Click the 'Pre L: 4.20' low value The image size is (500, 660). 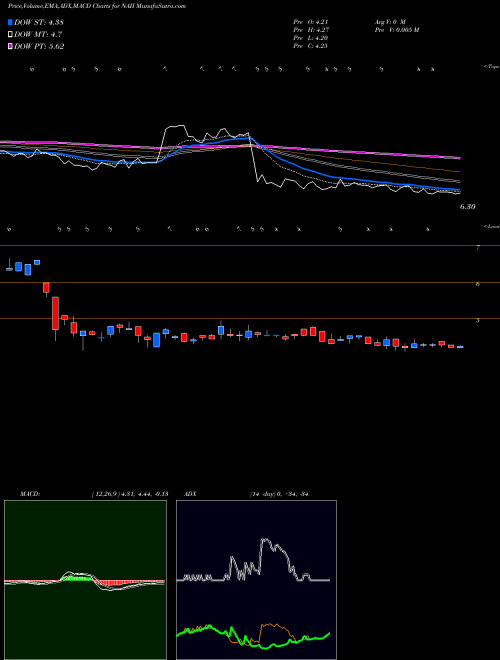(311, 38)
